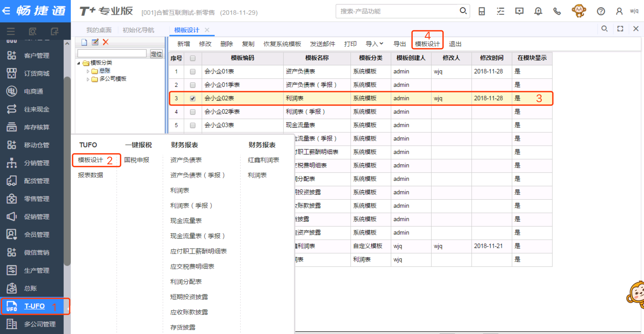Expand the 总账 tree folder

[x=88, y=71]
